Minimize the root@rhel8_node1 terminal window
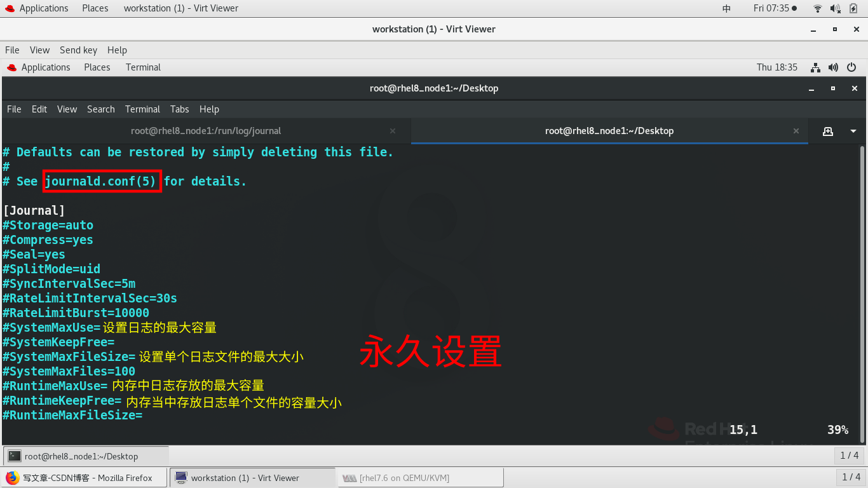 tap(811, 88)
